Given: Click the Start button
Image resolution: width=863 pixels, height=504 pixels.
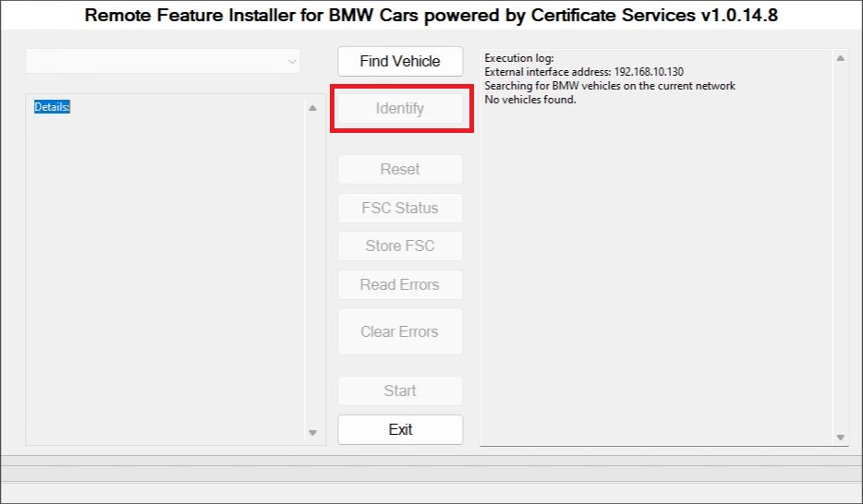Looking at the screenshot, I should click(x=400, y=390).
